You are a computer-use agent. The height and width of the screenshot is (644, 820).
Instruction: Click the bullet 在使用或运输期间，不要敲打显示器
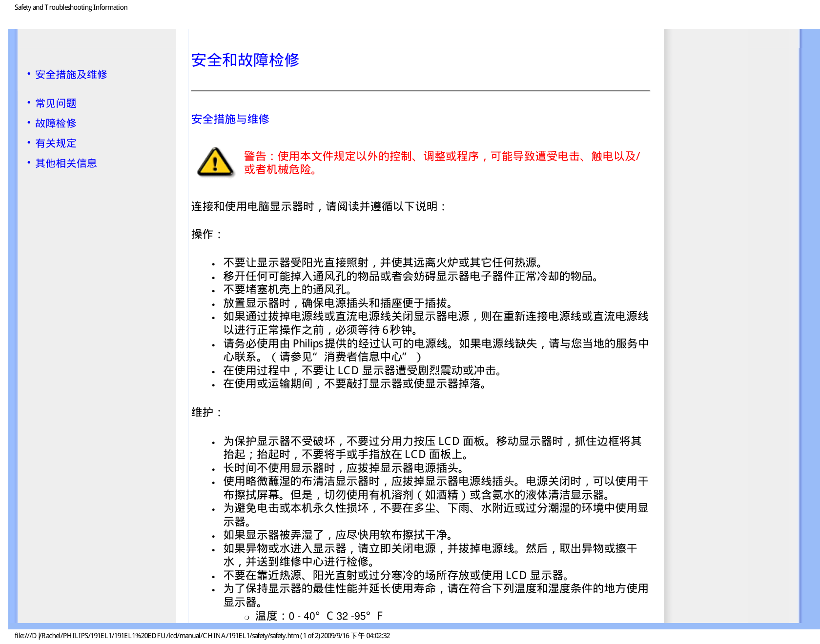[x=356, y=384]
